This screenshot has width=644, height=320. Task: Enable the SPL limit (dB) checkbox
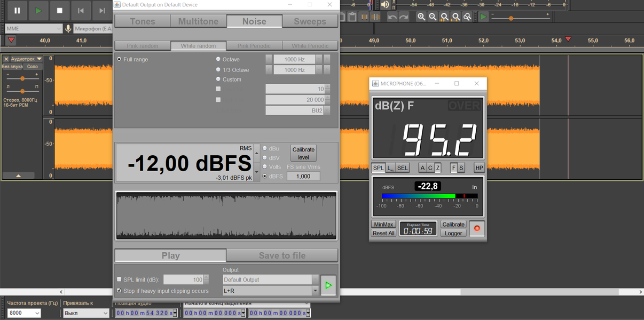119,279
